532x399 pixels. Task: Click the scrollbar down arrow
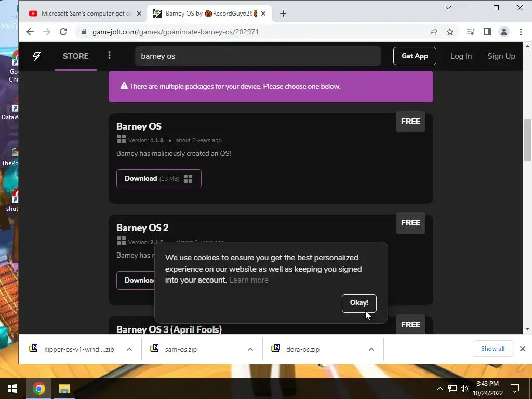pos(527,329)
